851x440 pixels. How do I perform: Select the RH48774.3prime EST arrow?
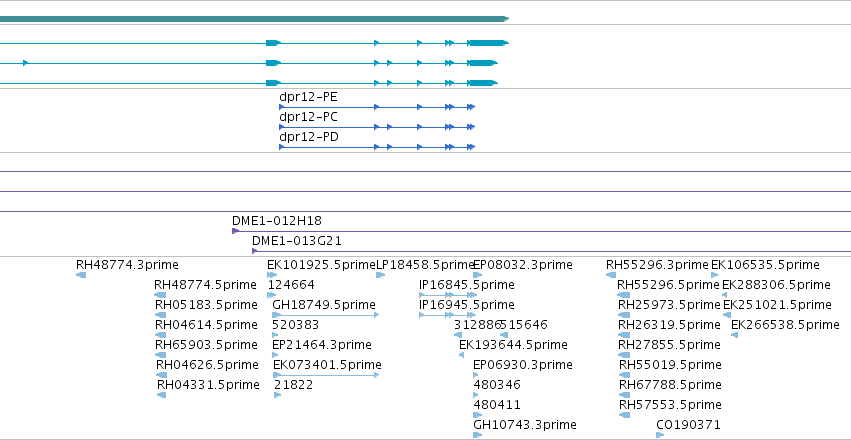(x=81, y=275)
